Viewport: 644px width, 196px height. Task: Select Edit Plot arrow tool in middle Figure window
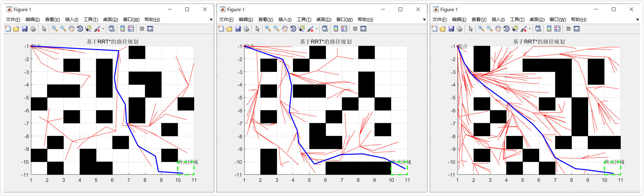[x=257, y=29]
